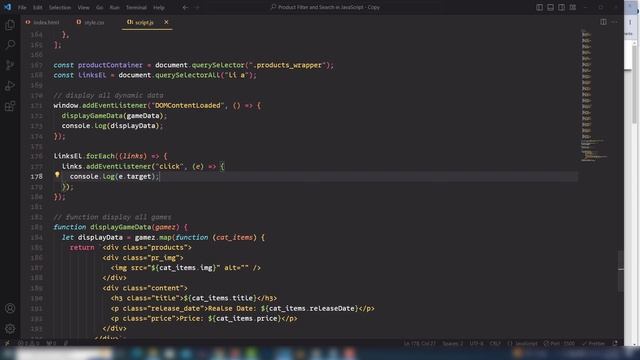Click the editor vertical scrollbar thumb
Image resolution: width=640 pixels, height=360 pixels.
click(621, 271)
